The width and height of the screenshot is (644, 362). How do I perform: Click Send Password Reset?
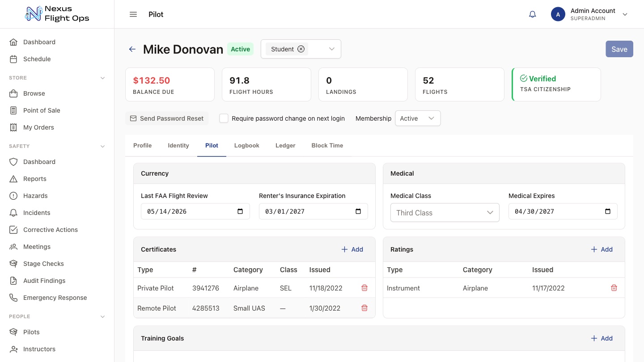coord(167,118)
